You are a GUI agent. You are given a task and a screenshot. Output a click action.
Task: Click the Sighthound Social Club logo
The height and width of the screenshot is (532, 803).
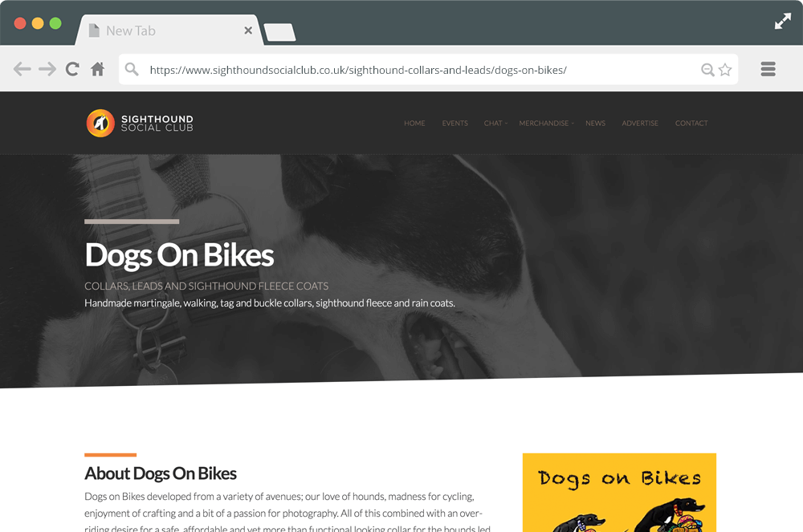(x=140, y=124)
